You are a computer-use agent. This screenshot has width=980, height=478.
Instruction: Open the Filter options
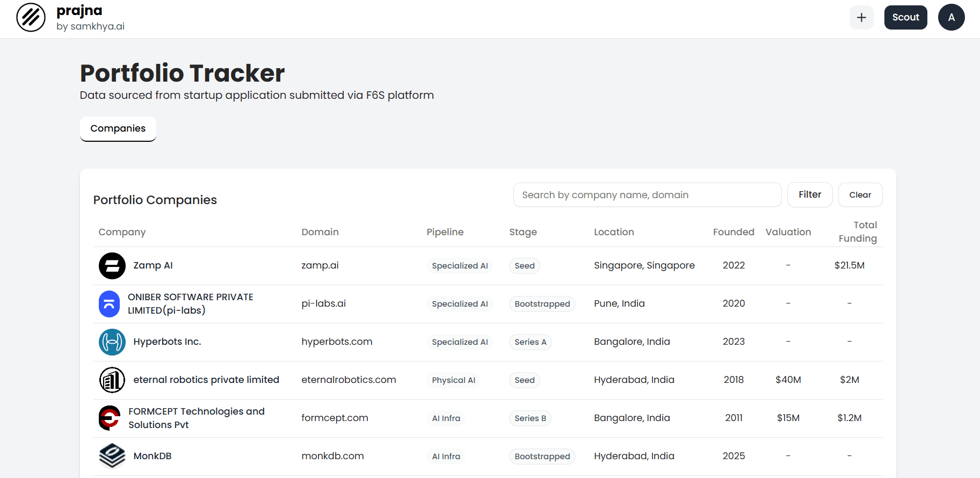point(809,195)
